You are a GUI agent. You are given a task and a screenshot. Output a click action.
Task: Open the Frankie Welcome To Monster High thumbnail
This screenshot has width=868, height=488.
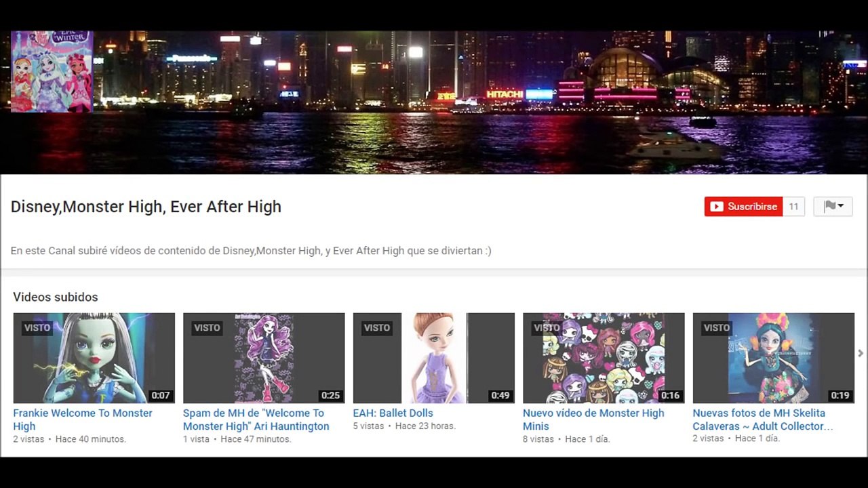94,358
